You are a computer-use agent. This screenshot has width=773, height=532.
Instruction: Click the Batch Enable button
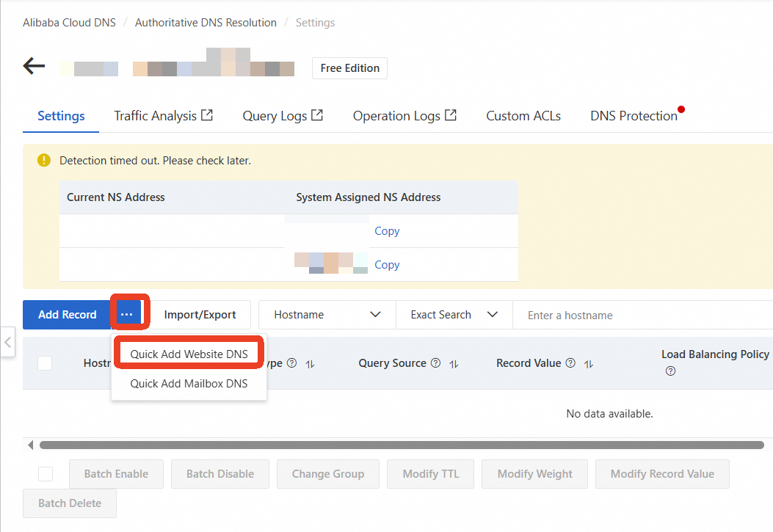116,474
